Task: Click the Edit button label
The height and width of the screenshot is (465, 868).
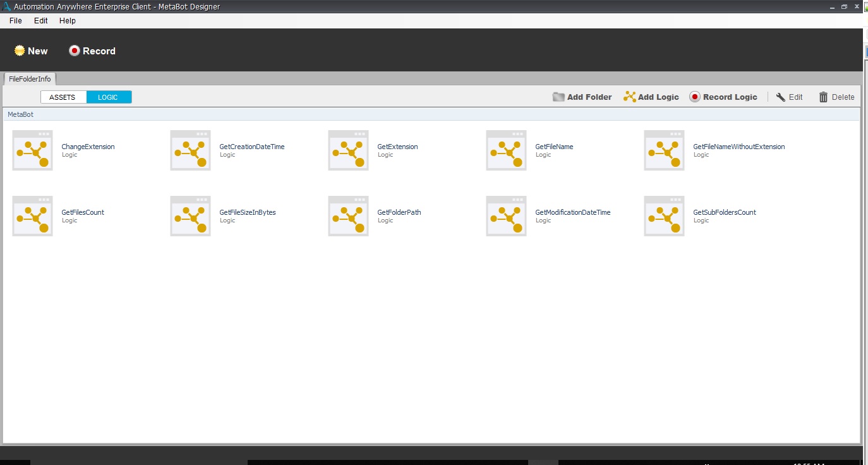Action: [796, 97]
